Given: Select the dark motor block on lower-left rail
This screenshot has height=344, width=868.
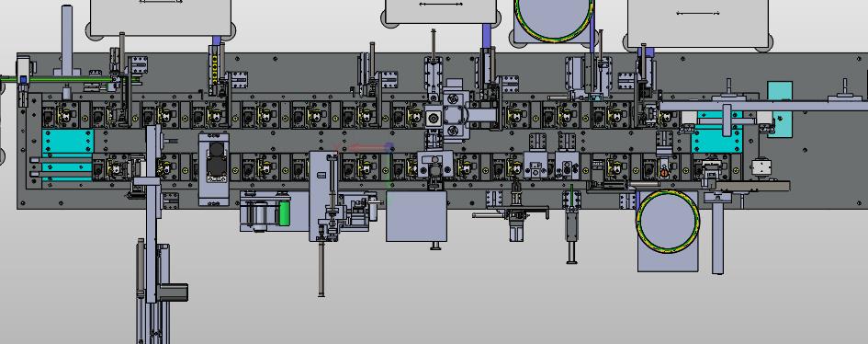Looking at the screenshot, I should pos(174,292).
